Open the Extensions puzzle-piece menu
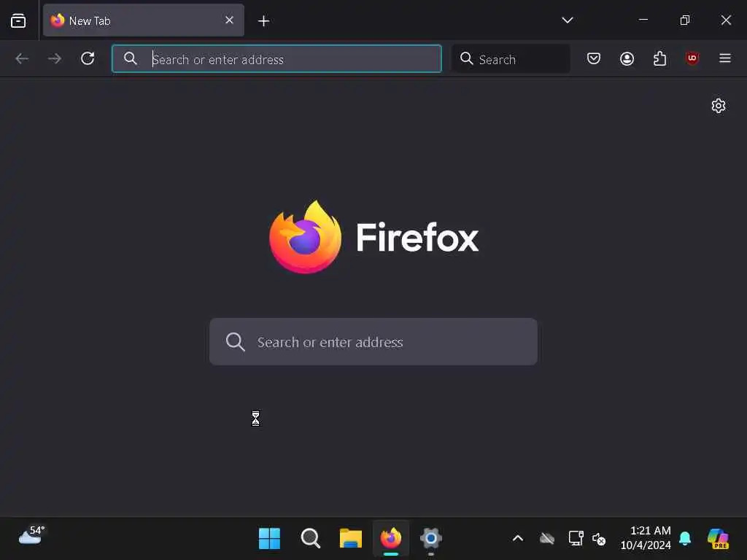This screenshot has height=560, width=747. pyautogui.click(x=659, y=58)
